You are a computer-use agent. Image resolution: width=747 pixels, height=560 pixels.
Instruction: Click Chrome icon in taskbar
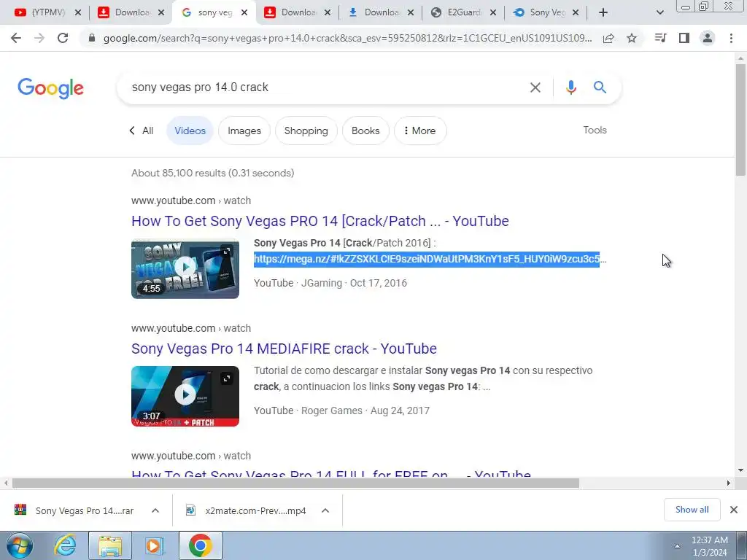pyautogui.click(x=200, y=545)
